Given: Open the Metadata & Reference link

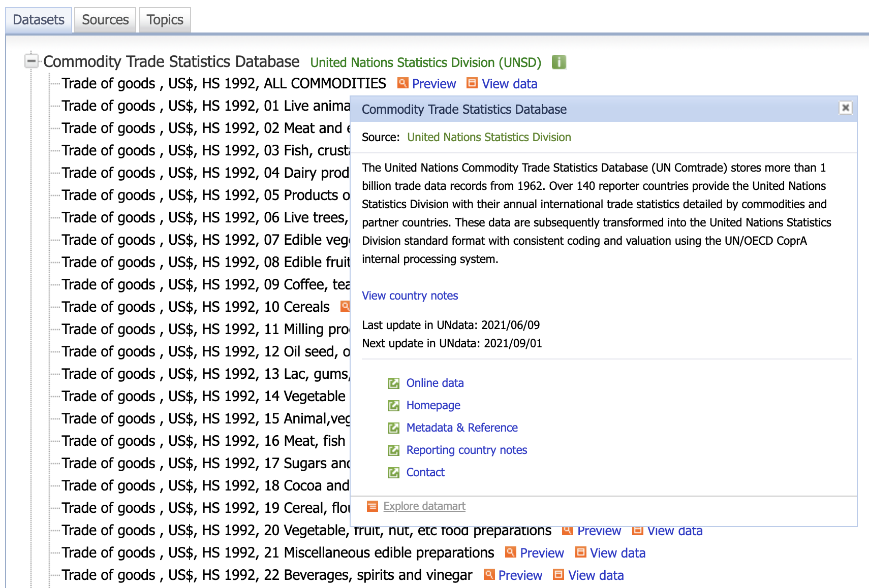Looking at the screenshot, I should point(462,428).
